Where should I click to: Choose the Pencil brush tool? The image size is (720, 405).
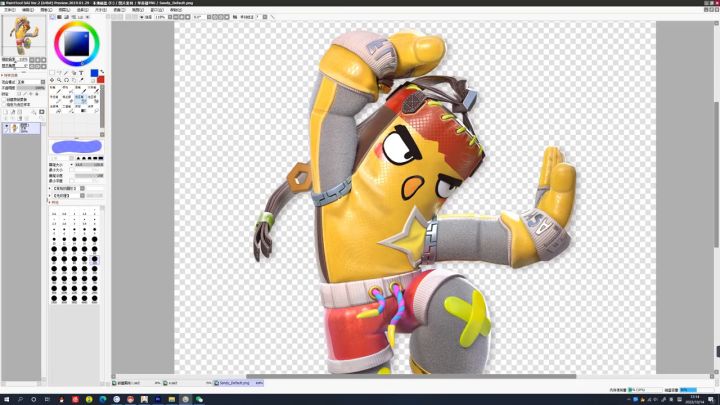[55, 90]
